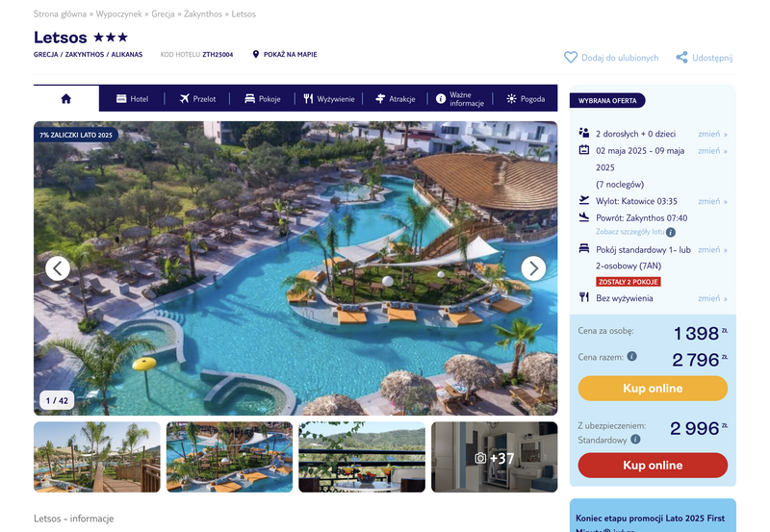Change room type via zmień link
Screen dimensions: 770x532
pyautogui.click(x=712, y=250)
